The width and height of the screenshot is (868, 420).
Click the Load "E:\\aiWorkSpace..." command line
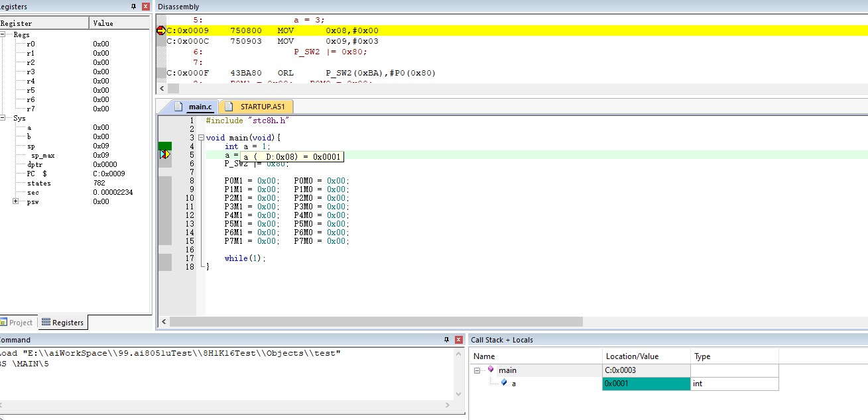click(170, 353)
